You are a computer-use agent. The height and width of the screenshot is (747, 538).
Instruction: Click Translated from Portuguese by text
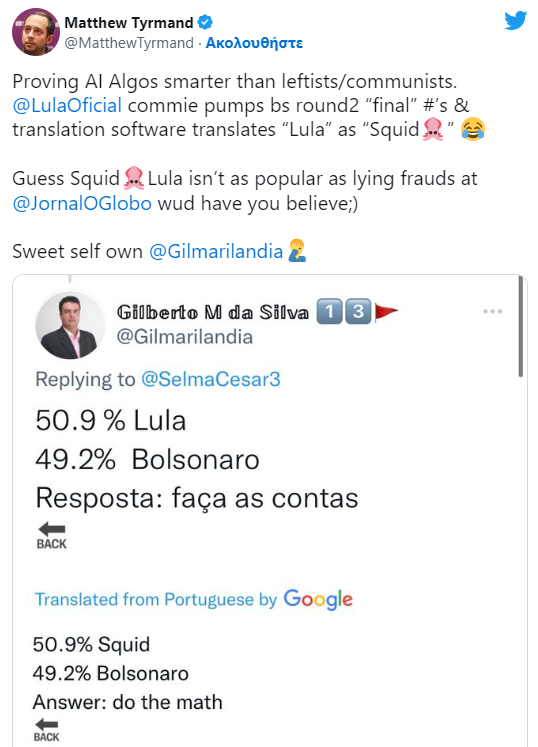(x=156, y=599)
